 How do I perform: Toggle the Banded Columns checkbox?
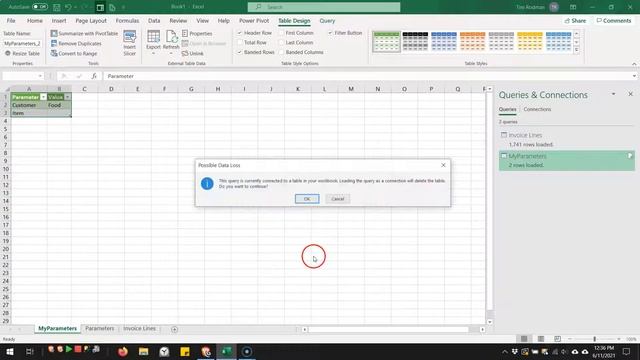point(281,52)
